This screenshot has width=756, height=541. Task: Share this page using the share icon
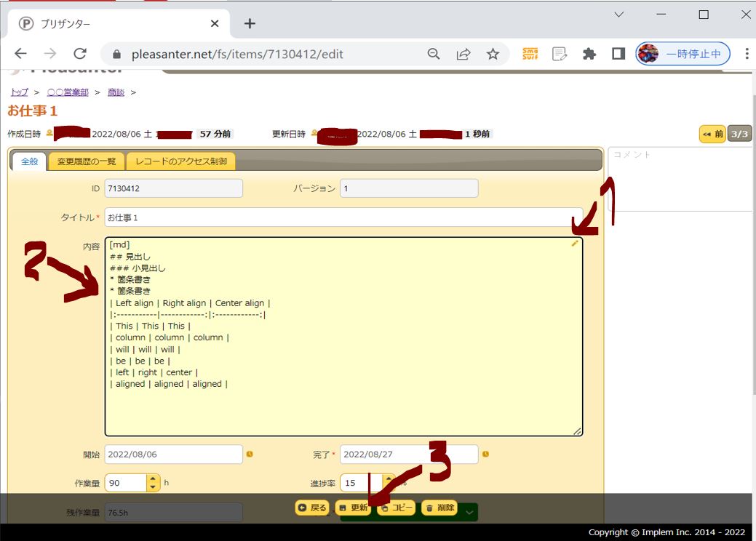tap(463, 54)
